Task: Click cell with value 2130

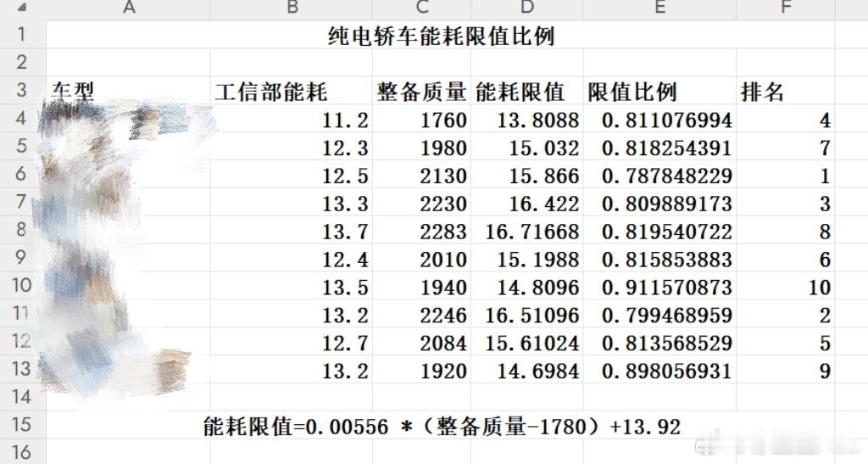Action: click(x=422, y=176)
